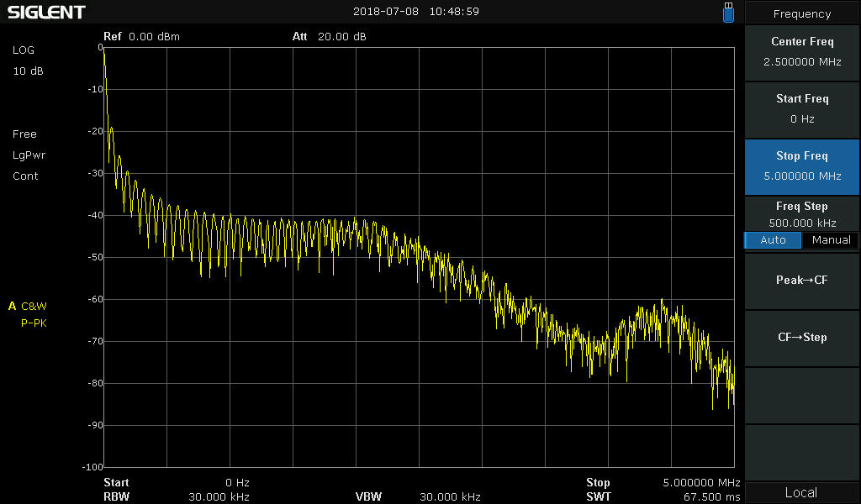Click the Local status label

800,492
